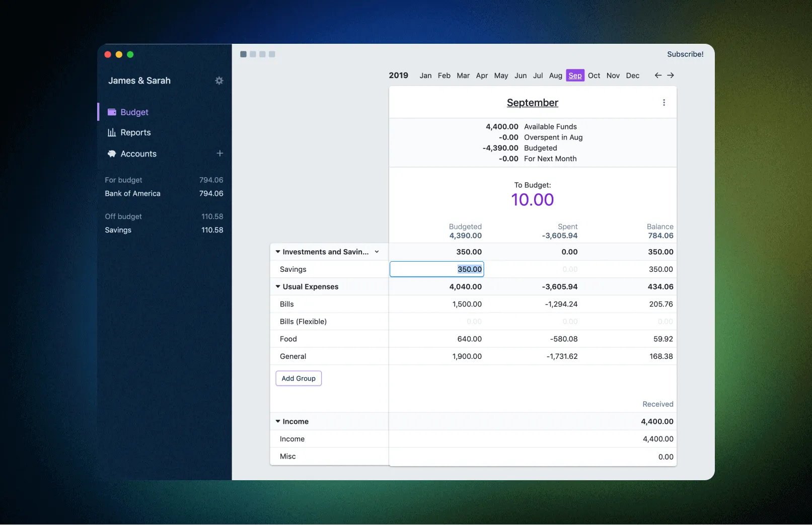Go to previous months with left arrow
The image size is (812, 525).
pyautogui.click(x=658, y=75)
